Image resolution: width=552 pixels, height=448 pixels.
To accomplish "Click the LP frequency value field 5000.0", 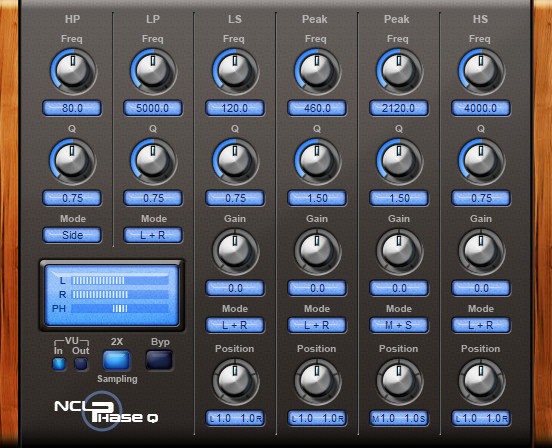I will (x=153, y=108).
